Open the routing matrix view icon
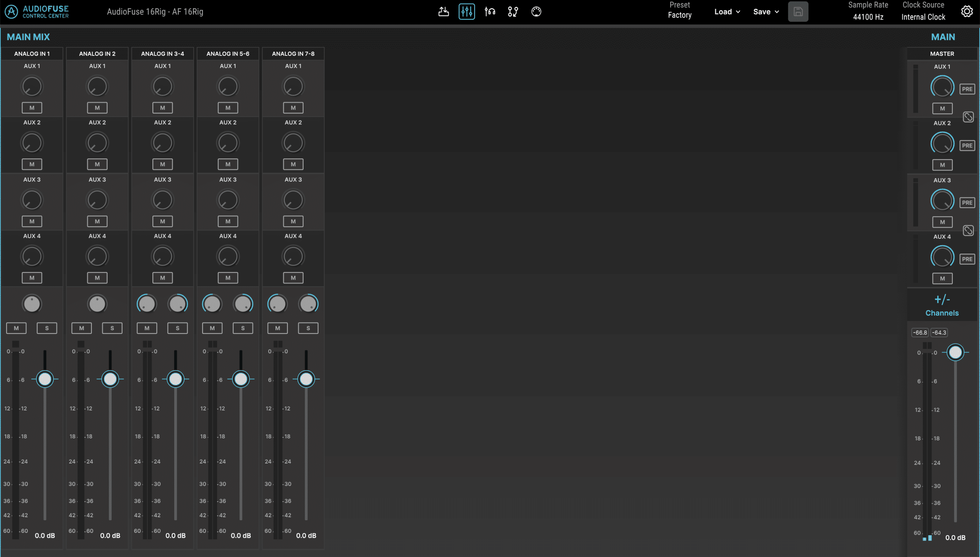Viewport: 980px width, 557px height. click(x=513, y=11)
